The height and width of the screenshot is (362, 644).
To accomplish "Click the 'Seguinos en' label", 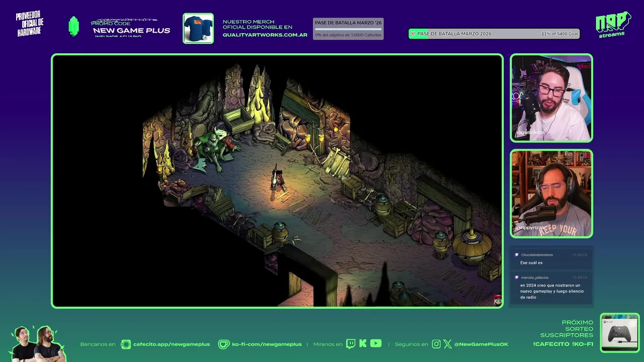I will (x=411, y=344).
